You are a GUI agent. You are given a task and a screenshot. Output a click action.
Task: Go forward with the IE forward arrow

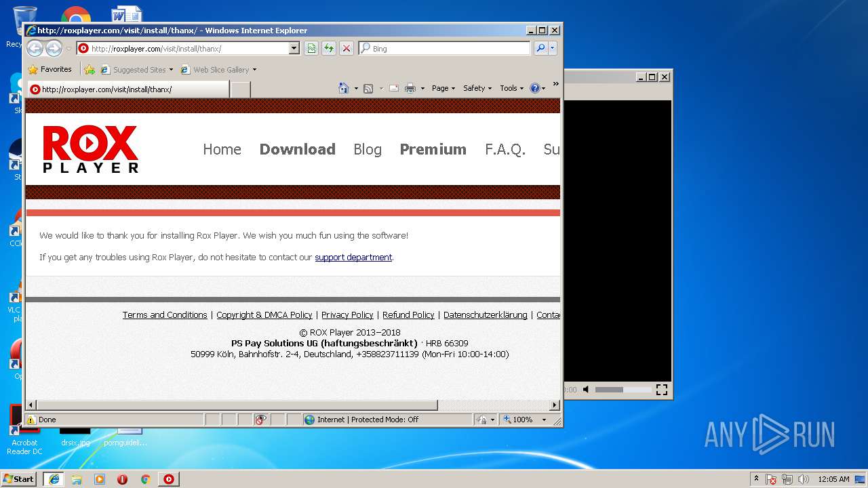[x=54, y=48]
